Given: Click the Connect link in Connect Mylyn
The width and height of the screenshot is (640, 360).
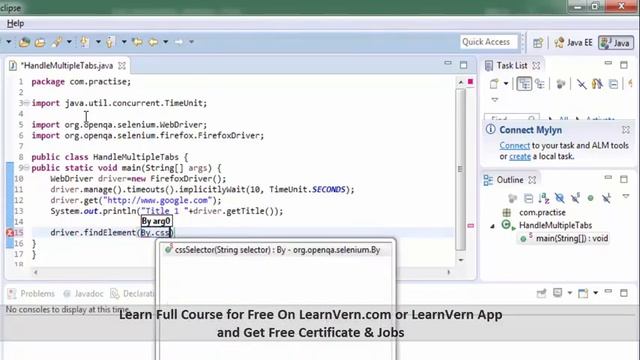Looking at the screenshot, I should click(x=514, y=145).
